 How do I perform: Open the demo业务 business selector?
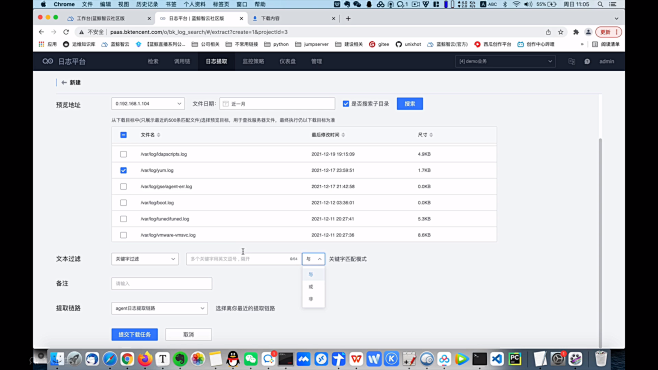(x=505, y=61)
